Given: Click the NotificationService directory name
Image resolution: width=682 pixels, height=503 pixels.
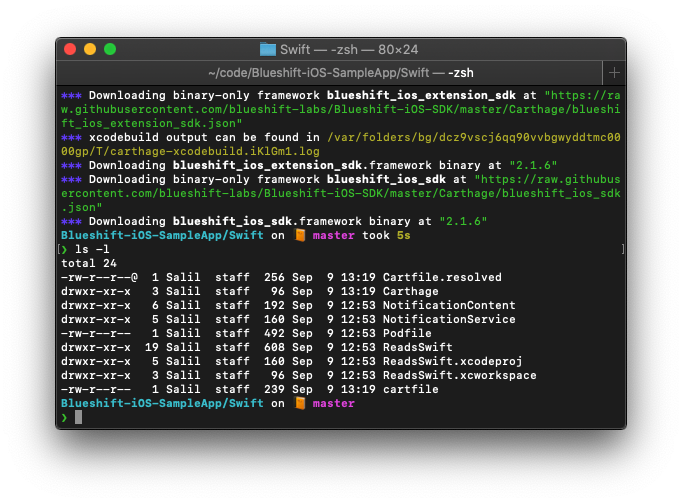Looking at the screenshot, I should click(449, 319).
